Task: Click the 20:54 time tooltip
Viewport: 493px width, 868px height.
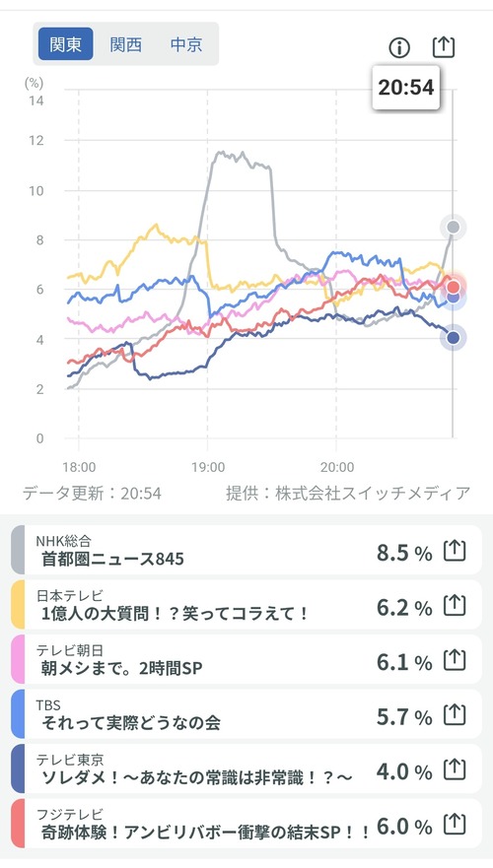Action: coord(406,88)
